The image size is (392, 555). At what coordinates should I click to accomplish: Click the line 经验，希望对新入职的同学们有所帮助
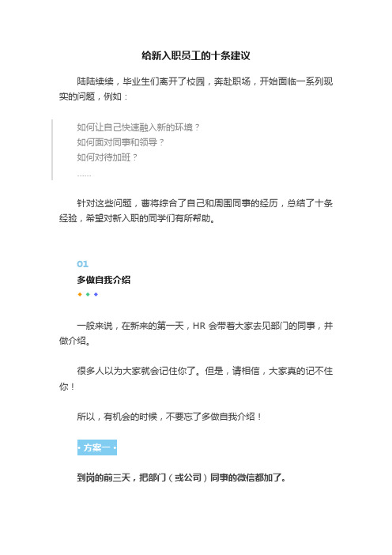pyautogui.click(x=138, y=218)
